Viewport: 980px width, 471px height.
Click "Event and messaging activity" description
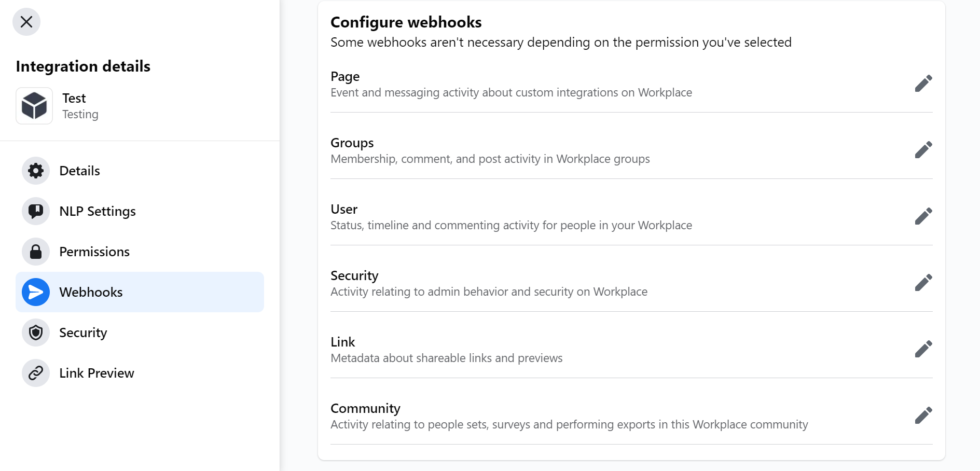coord(511,93)
